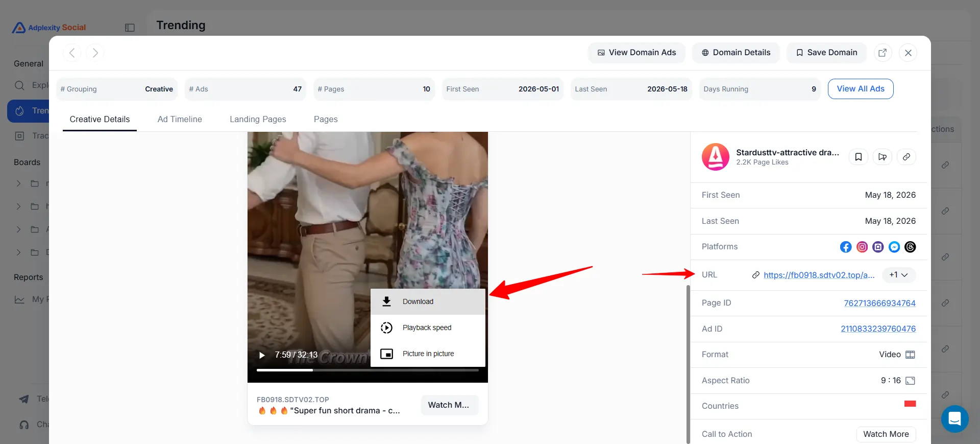
Task: Select Picture in picture option
Action: 428,354
